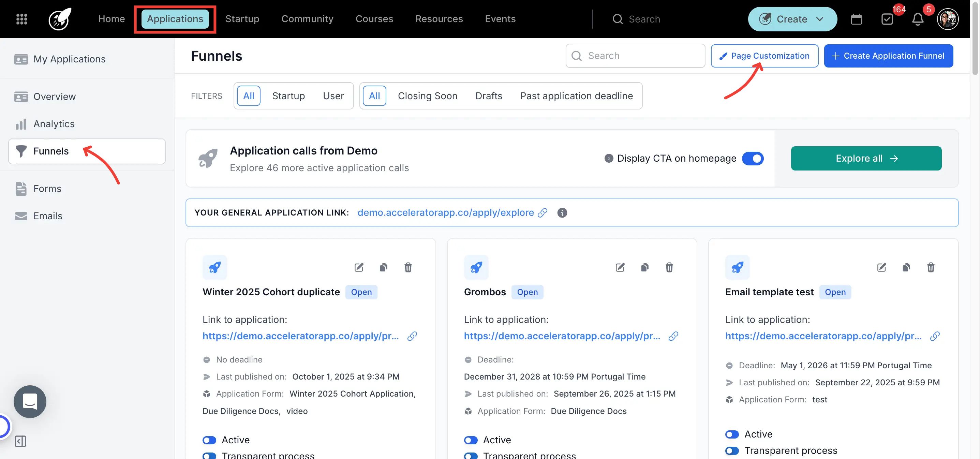Click the Explore all button

(866, 158)
